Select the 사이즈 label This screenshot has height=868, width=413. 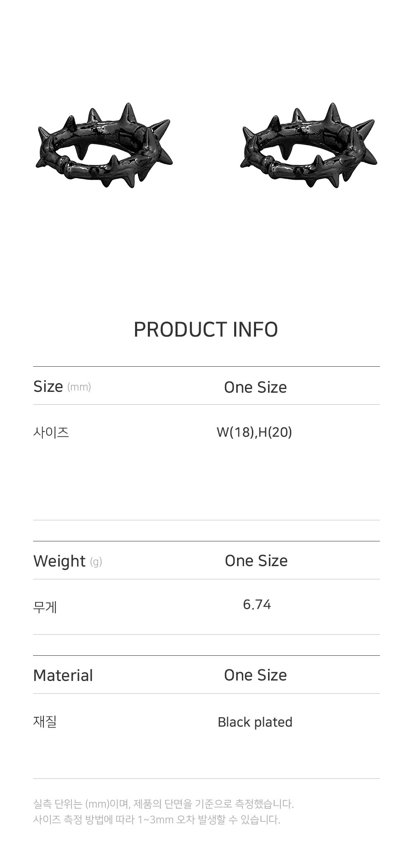click(x=51, y=433)
